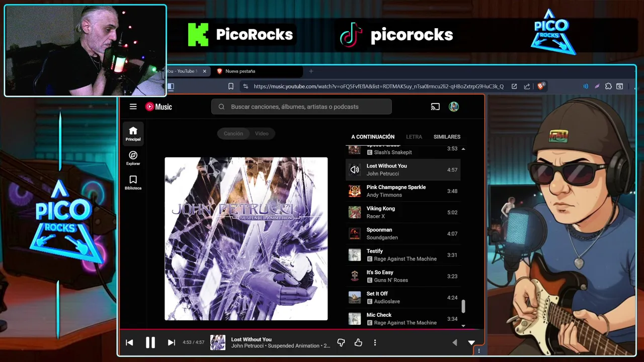The image size is (644, 362).
Task: Play Viking King by Racer X
Action: 403,212
